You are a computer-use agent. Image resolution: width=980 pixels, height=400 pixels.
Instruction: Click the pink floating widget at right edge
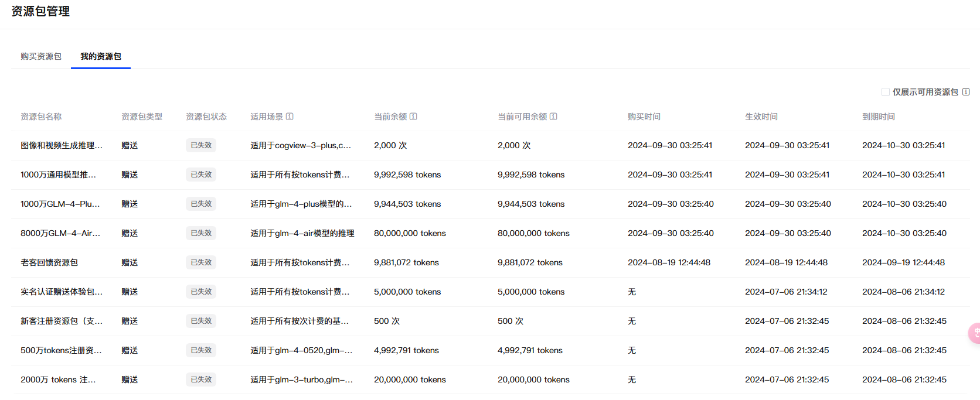click(x=974, y=333)
